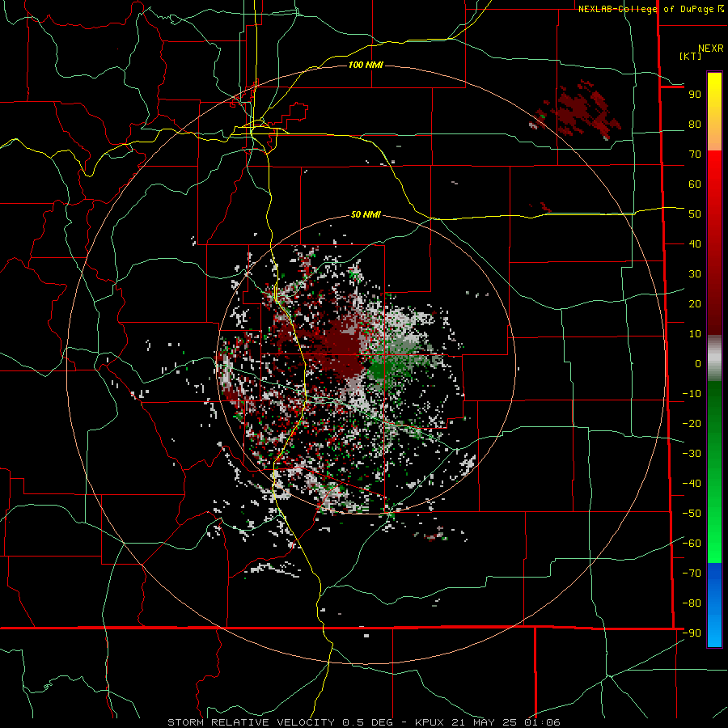Click the "KPUX 21 MAY 25 01:06" timestamp
Screen dimensions: 728x728
488,722
